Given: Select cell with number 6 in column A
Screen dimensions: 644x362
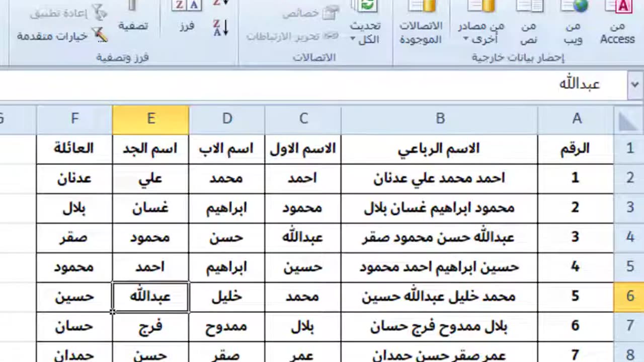Looking at the screenshot, I should (576, 327).
